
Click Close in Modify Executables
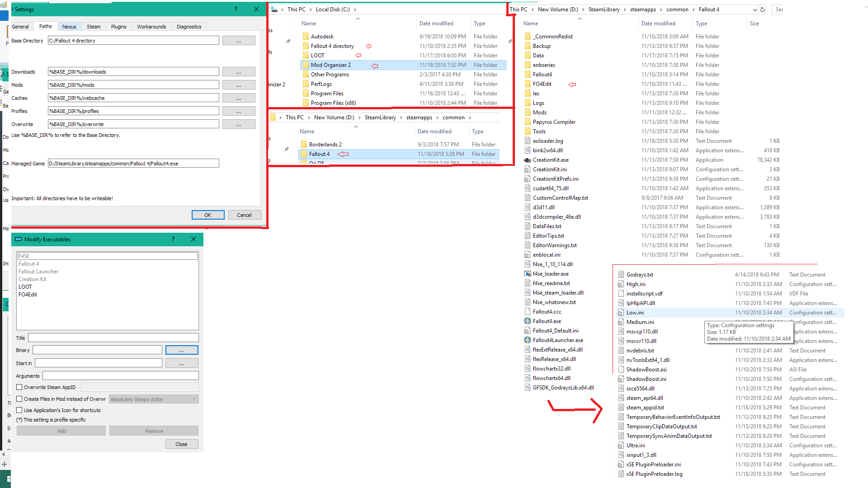182,444
